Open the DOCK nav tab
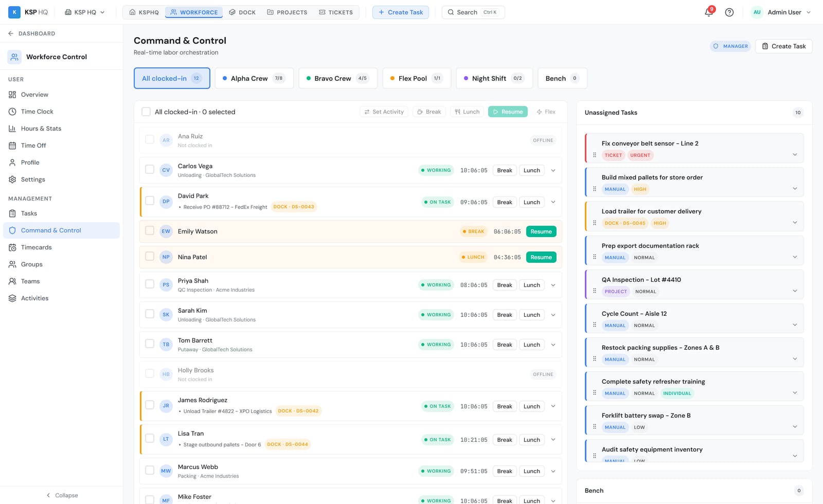The image size is (823, 504). [242, 12]
